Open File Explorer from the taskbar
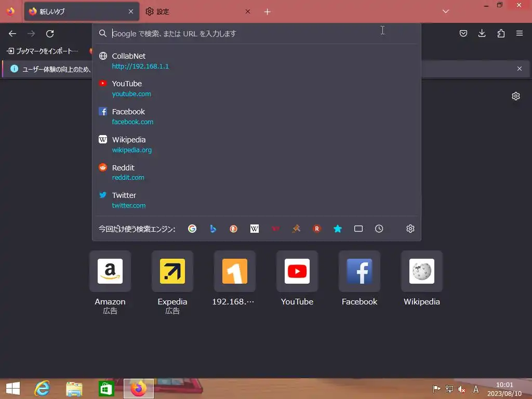The width and height of the screenshot is (532, 399). click(x=74, y=389)
